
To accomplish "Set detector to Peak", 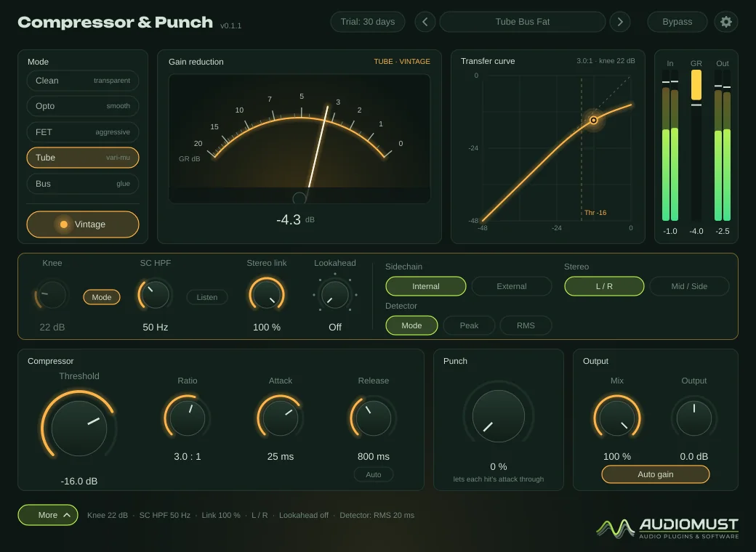I will pyautogui.click(x=469, y=325).
